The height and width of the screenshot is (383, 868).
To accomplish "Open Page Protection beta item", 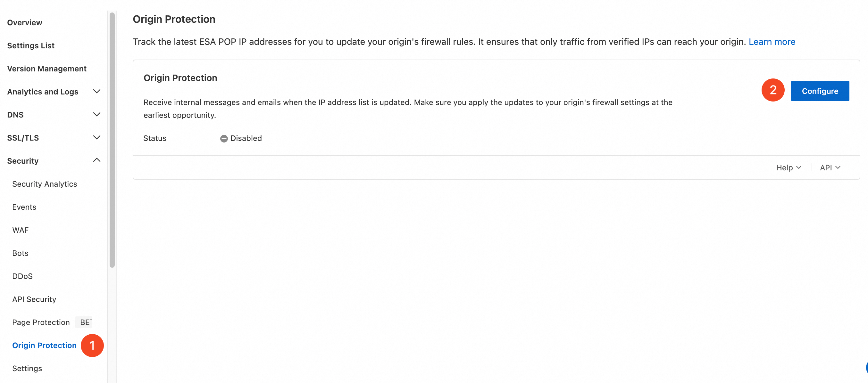I will click(41, 322).
